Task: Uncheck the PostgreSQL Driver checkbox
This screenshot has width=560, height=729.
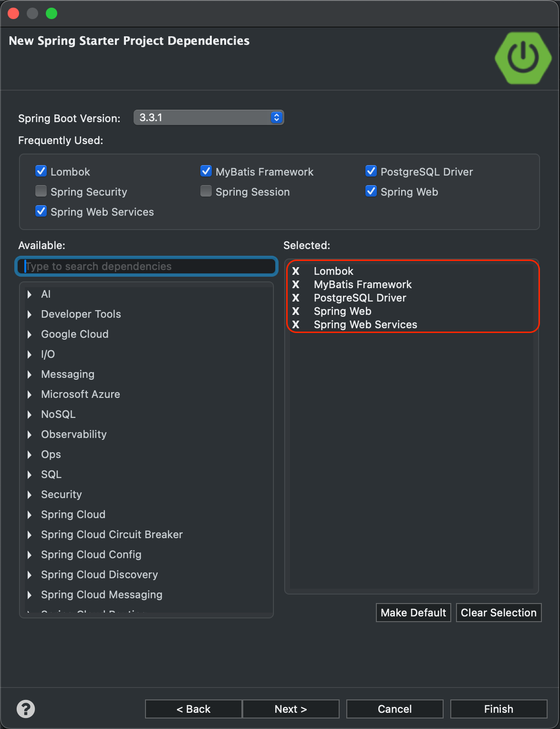Action: pyautogui.click(x=371, y=171)
